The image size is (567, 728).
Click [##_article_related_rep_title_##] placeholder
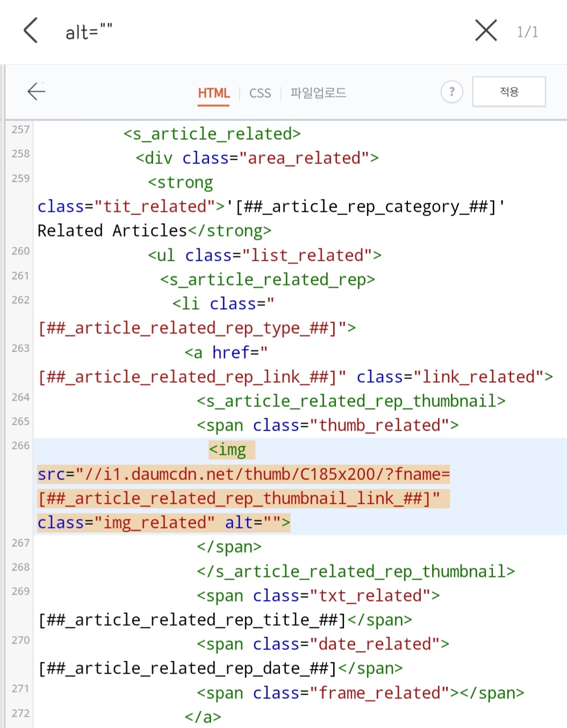pyautogui.click(x=192, y=620)
